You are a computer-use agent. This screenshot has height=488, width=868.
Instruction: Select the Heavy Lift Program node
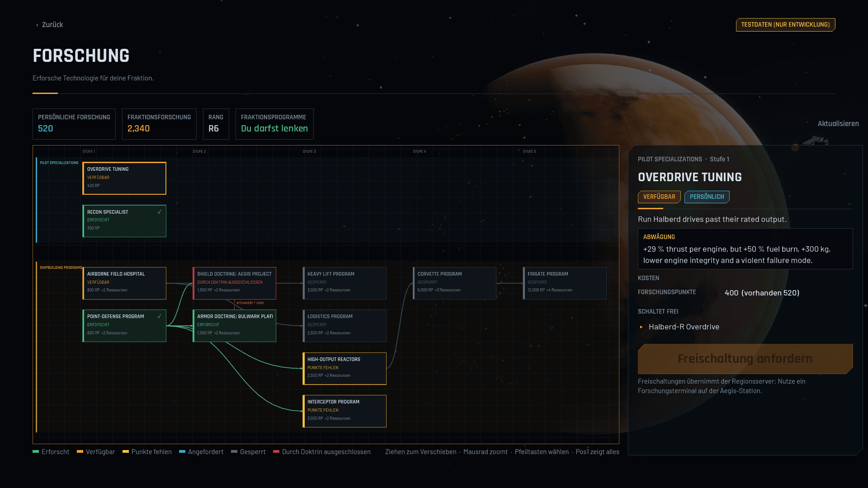pyautogui.click(x=344, y=283)
